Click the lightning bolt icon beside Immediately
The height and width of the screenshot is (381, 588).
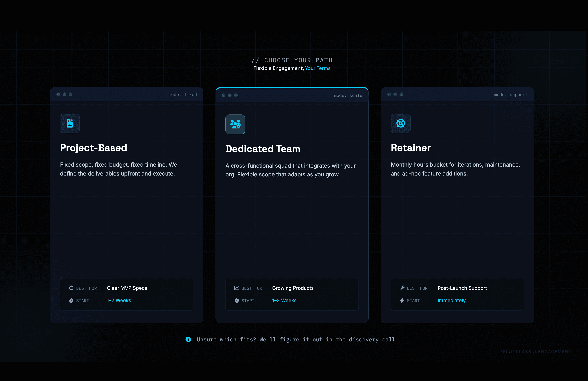tap(402, 300)
